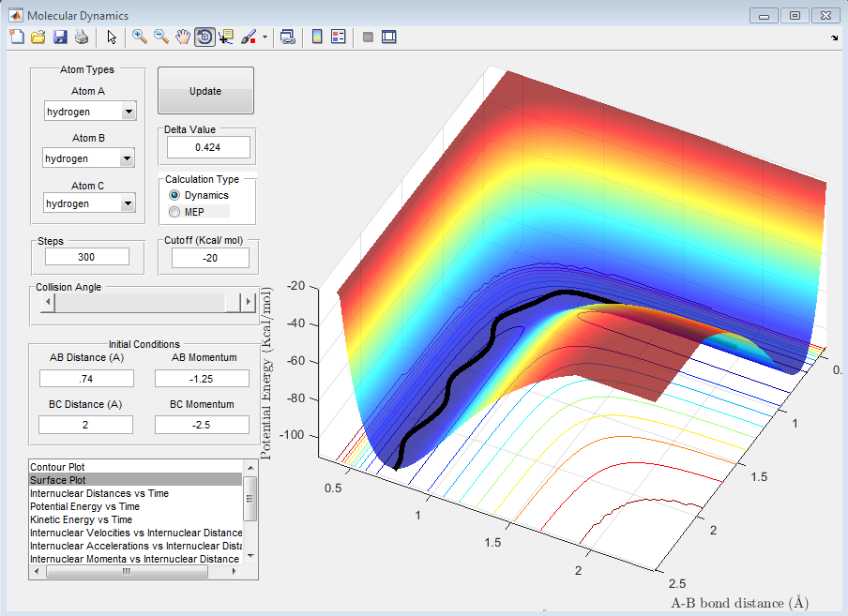Click the AB Momentum input field

coord(203,378)
